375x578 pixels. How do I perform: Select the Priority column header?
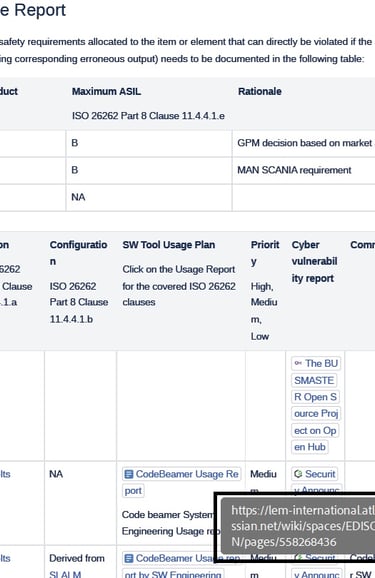click(x=265, y=253)
